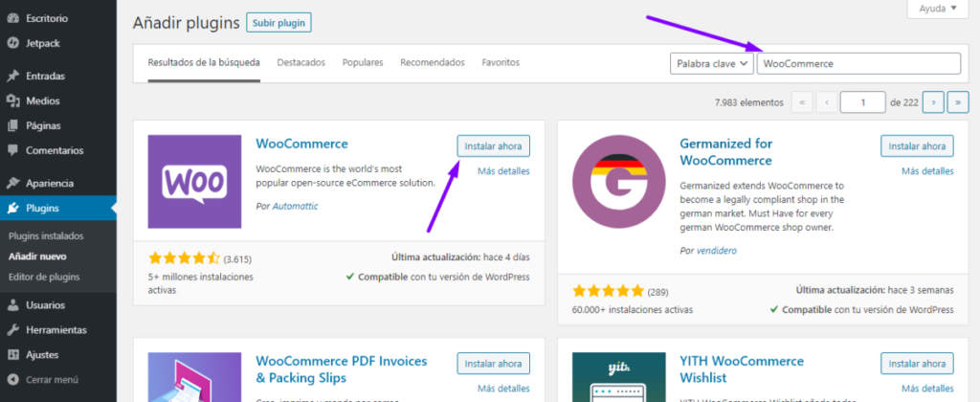Click the WooCommerce purple logo thumbnail
The image size is (980, 402).
click(x=194, y=181)
